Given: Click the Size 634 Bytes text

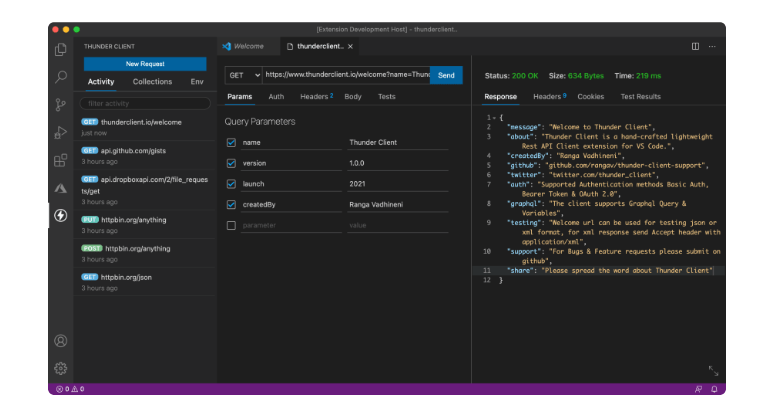Looking at the screenshot, I should coord(576,76).
